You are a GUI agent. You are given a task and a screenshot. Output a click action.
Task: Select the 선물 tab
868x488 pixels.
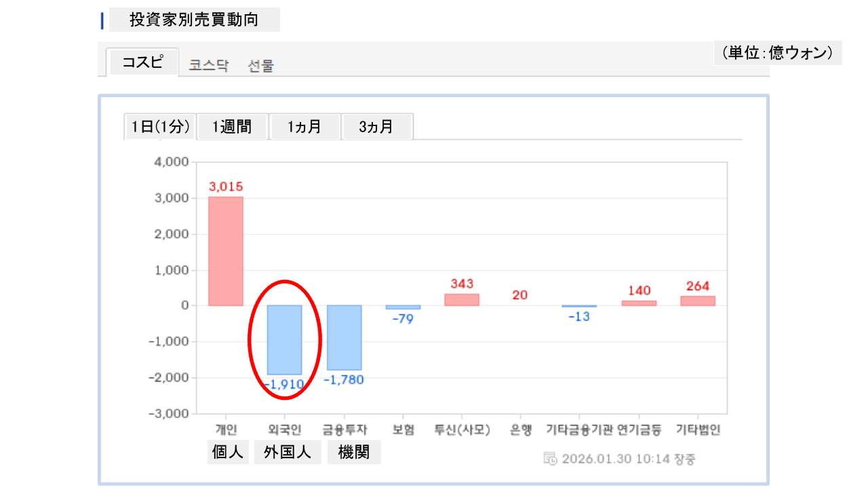(261, 66)
